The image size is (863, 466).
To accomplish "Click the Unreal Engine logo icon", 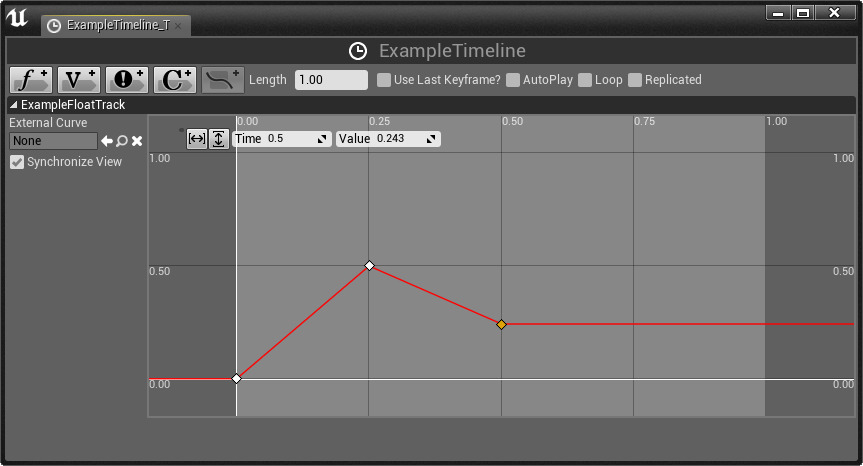I will tap(17, 18).
